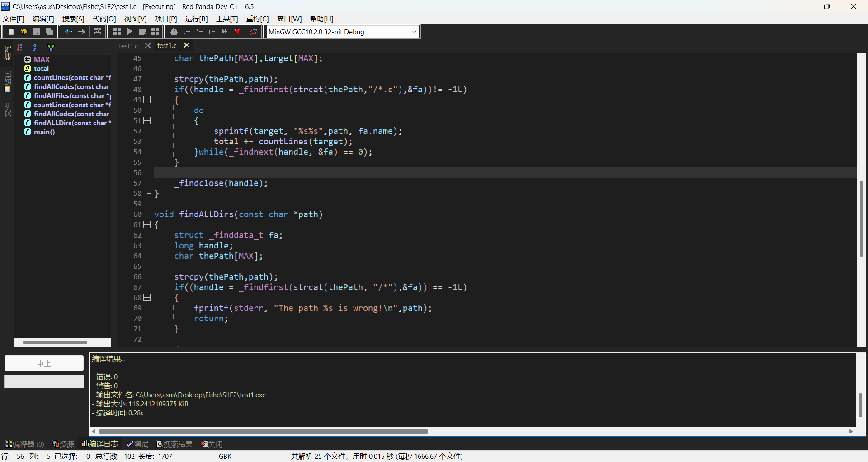Open the 项目[P] menu
This screenshot has width=868, height=462.
(166, 19)
